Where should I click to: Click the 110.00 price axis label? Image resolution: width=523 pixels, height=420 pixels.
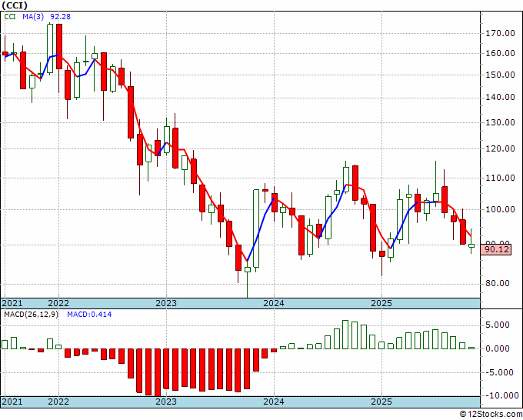pos(500,178)
